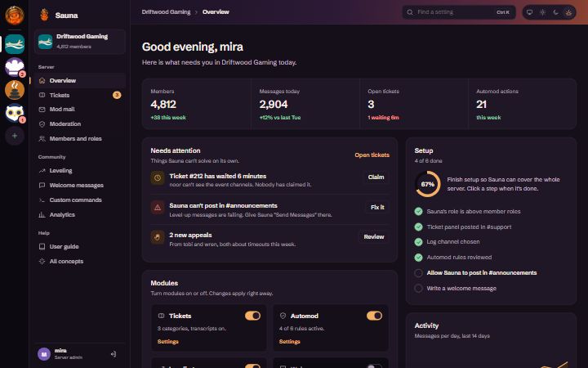Click the Driftwood Gaming breadcrumb
Image resolution: width=588 pixels, height=368 pixels.
166,12
